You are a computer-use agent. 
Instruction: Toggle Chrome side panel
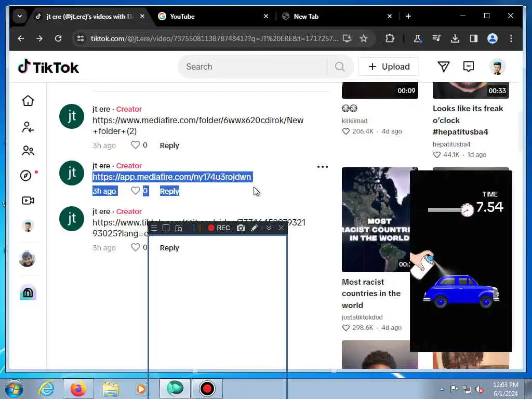click(474, 38)
